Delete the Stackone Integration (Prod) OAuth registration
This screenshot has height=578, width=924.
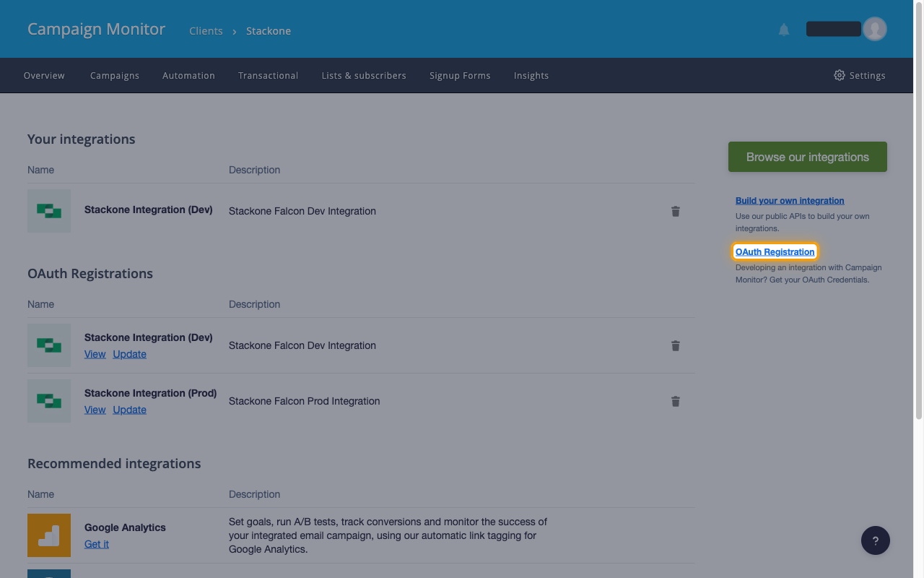tap(676, 401)
